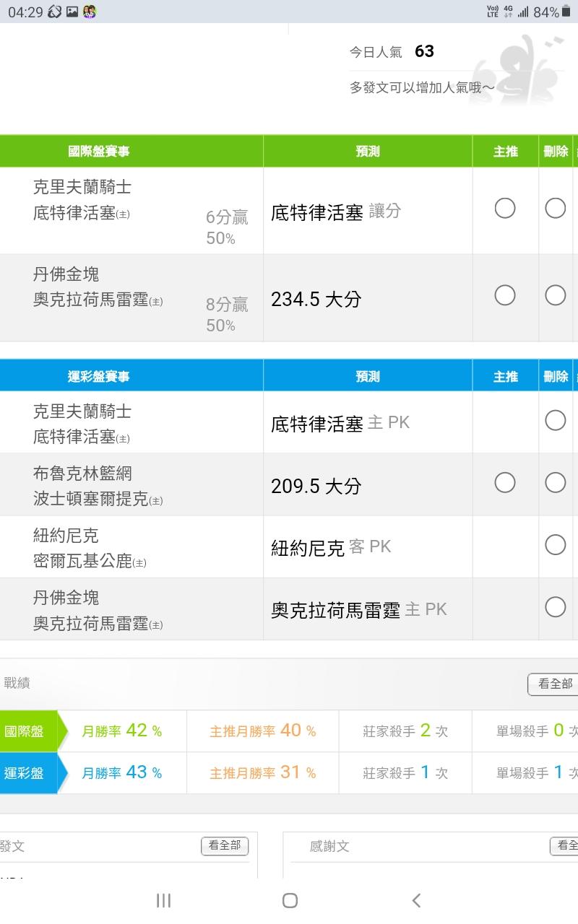Click the 國際盤賽事 table header
Image resolution: width=578 pixels, height=924 pixels.
click(99, 152)
